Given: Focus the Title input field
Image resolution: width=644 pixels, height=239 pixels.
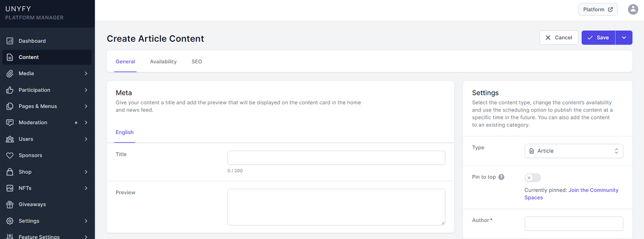Looking at the screenshot, I should click(336, 158).
